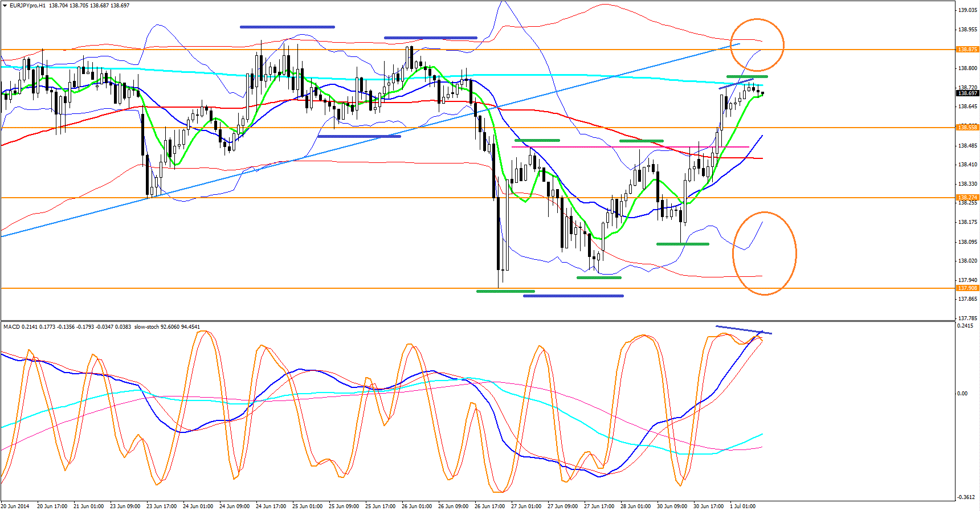Click the 30 Jun 17:00 time axis label
This screenshot has height=511, width=980.
tap(708, 506)
